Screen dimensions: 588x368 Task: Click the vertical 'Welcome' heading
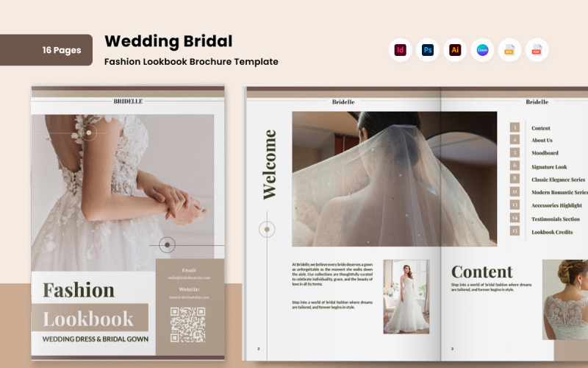pyautogui.click(x=269, y=164)
